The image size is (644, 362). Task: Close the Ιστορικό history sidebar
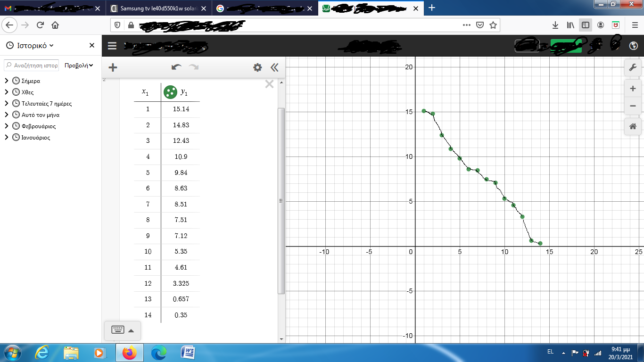[92, 45]
